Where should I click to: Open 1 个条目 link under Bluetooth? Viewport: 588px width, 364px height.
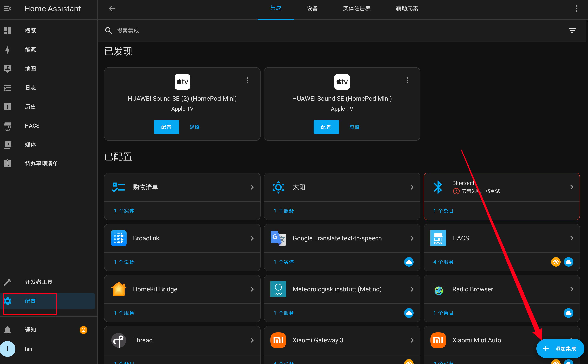tap(443, 211)
